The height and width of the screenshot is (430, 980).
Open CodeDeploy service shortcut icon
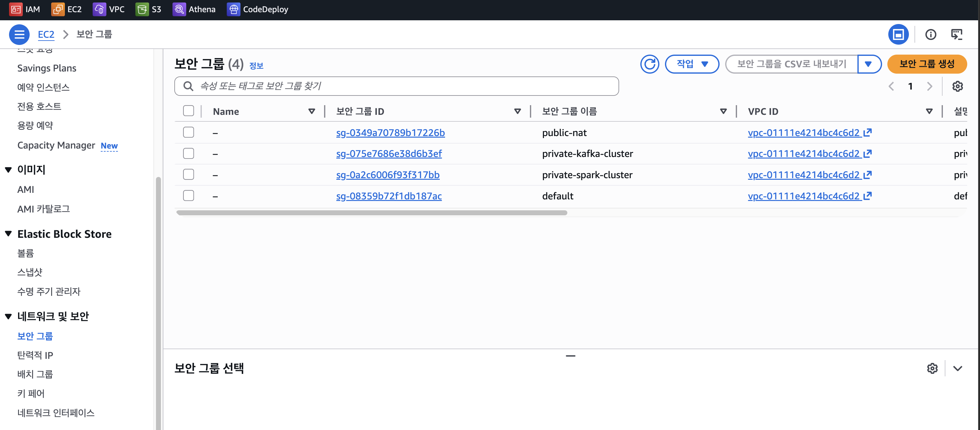[x=233, y=9]
